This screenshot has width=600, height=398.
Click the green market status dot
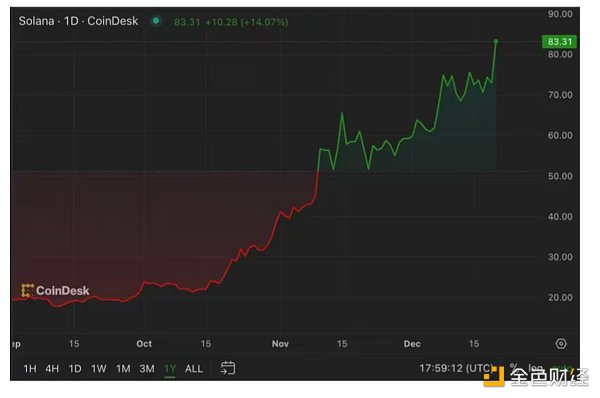[x=156, y=21]
